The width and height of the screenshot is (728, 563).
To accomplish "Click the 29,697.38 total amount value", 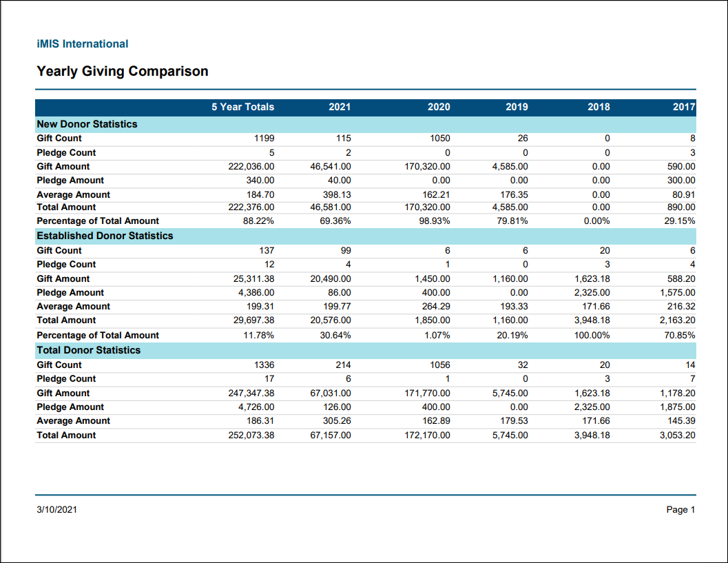I will [x=254, y=320].
